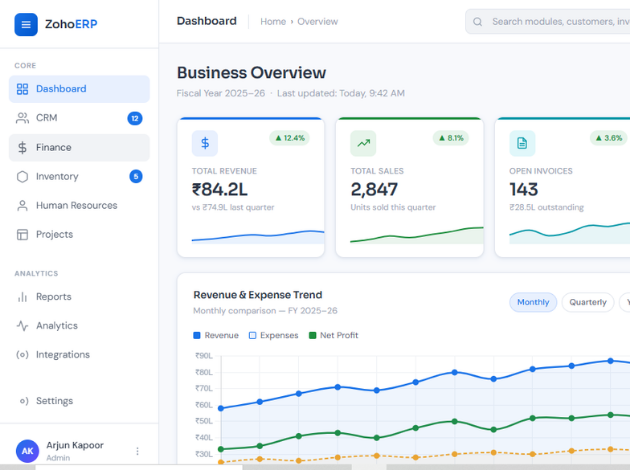This screenshot has width=630, height=470.
Task: Click the Reports bar chart icon
Action: (22, 297)
